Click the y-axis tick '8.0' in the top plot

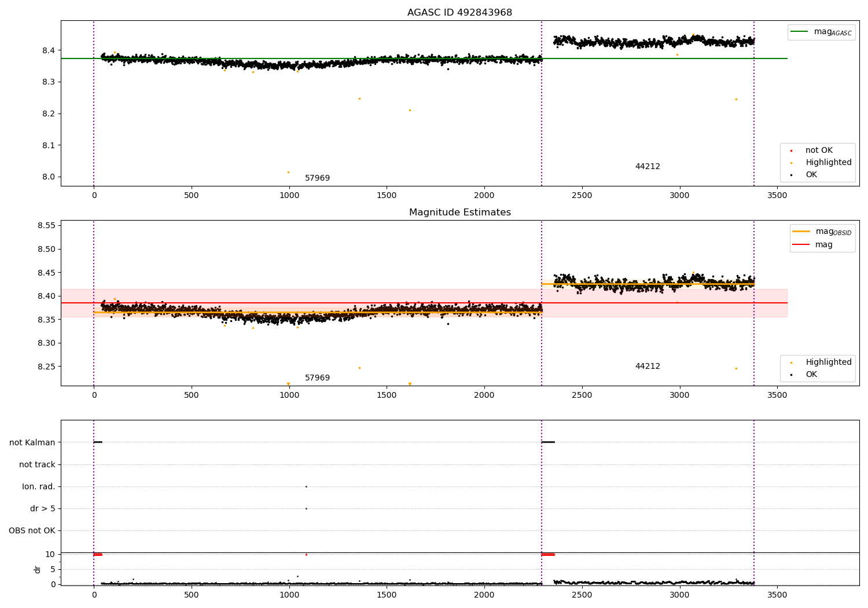(x=49, y=177)
